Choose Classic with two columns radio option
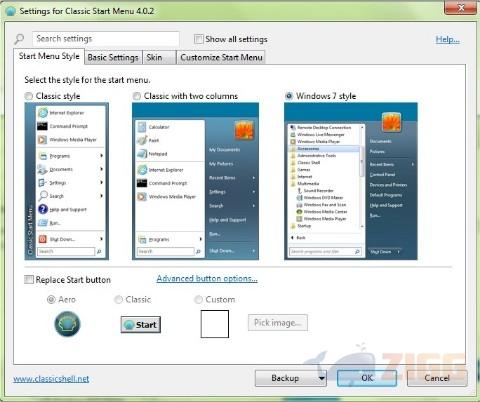Viewport: 480px width, 402px height. point(137,96)
